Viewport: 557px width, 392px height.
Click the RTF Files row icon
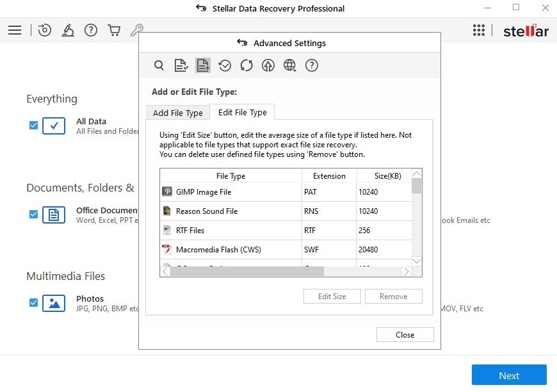pos(167,230)
